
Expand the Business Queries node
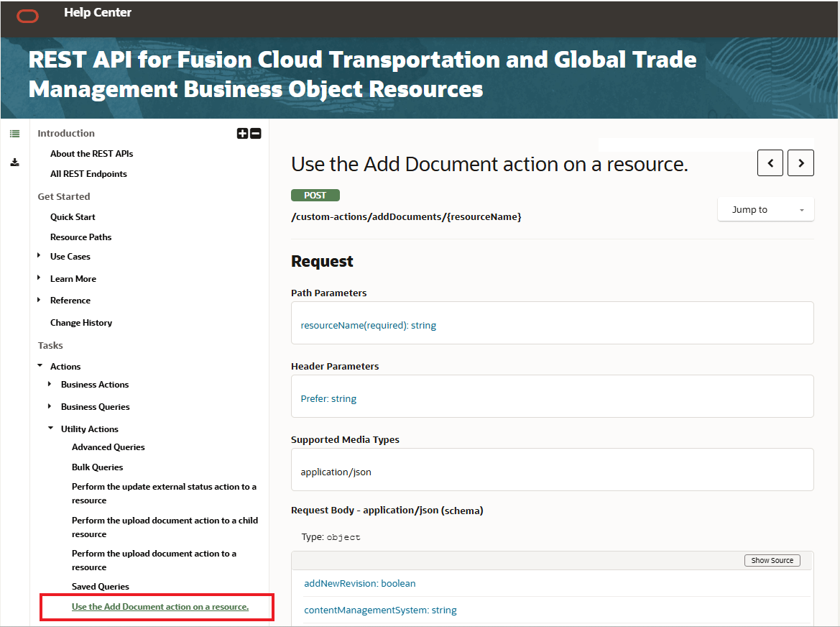click(x=50, y=406)
